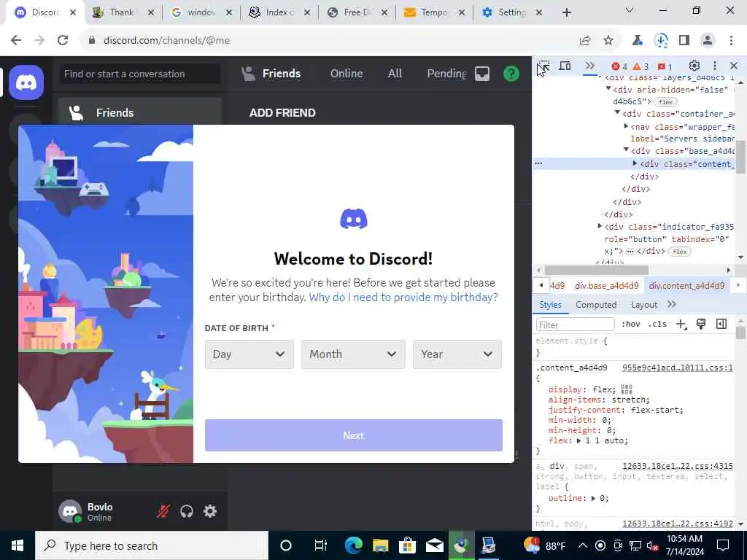
Task: Click the Styles Filter input field
Action: (576, 324)
